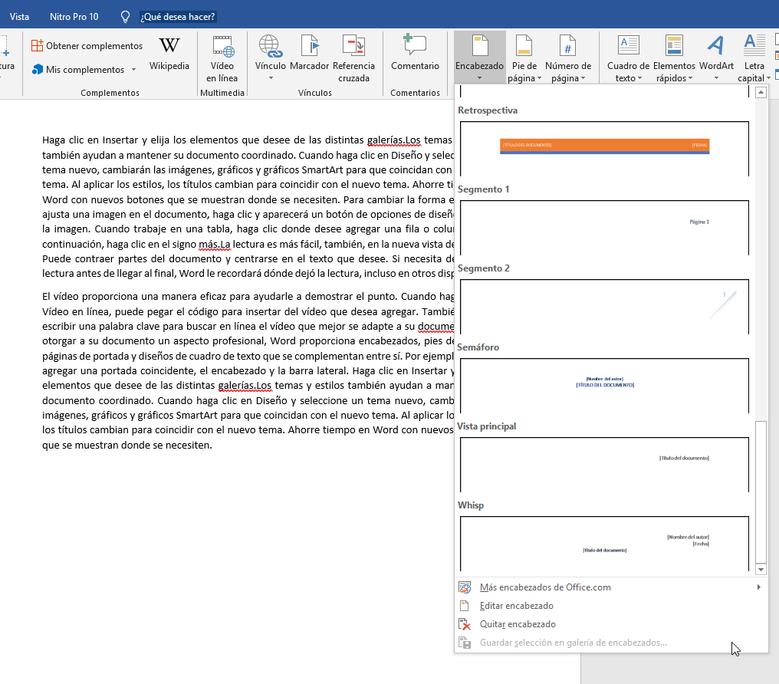Screen dimensions: 779x684
Task: Click the gallery scrollbar down arrow
Action: tap(761, 569)
